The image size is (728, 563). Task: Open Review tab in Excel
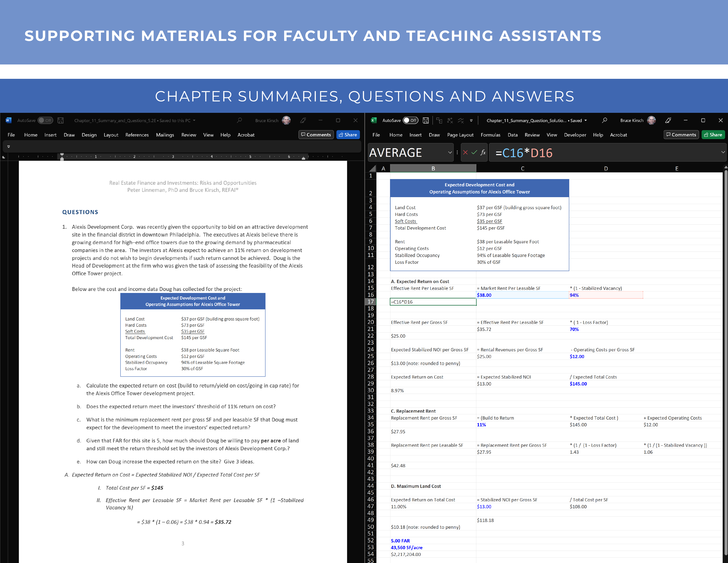pyautogui.click(x=532, y=135)
